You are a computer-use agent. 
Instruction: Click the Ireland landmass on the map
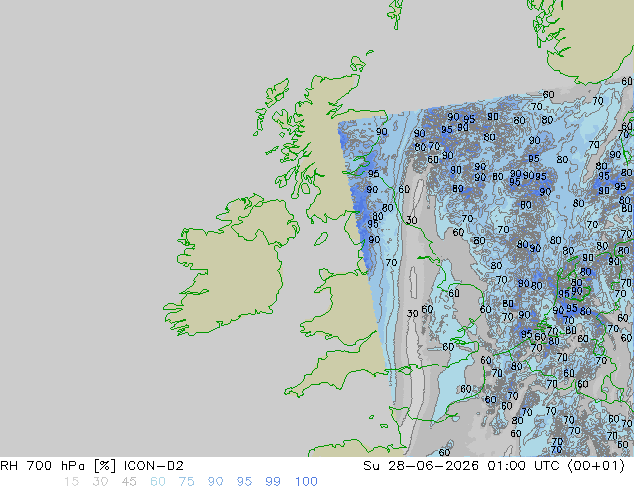(230, 267)
